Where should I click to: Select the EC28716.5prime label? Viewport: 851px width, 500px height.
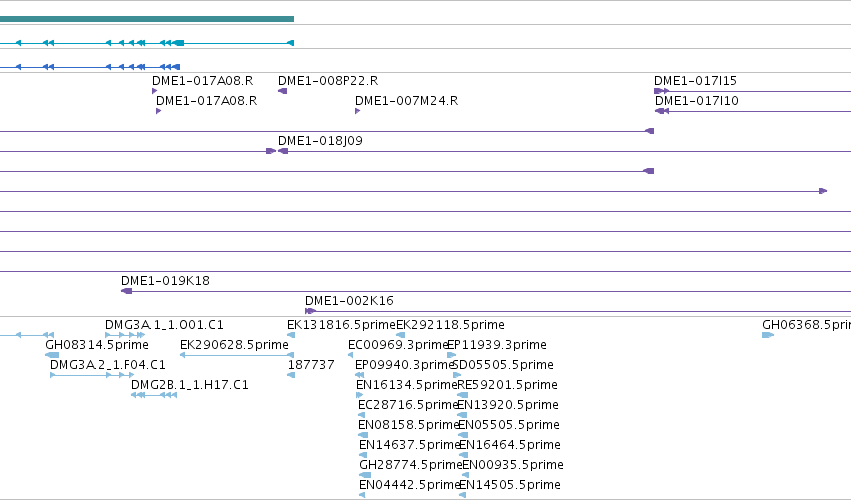(408, 406)
